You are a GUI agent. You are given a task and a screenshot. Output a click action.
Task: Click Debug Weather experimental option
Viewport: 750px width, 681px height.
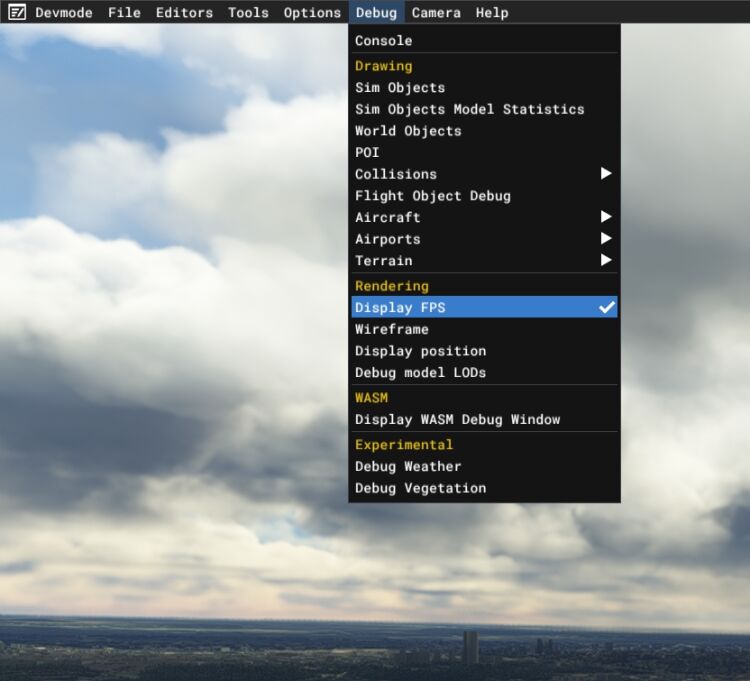(408, 467)
